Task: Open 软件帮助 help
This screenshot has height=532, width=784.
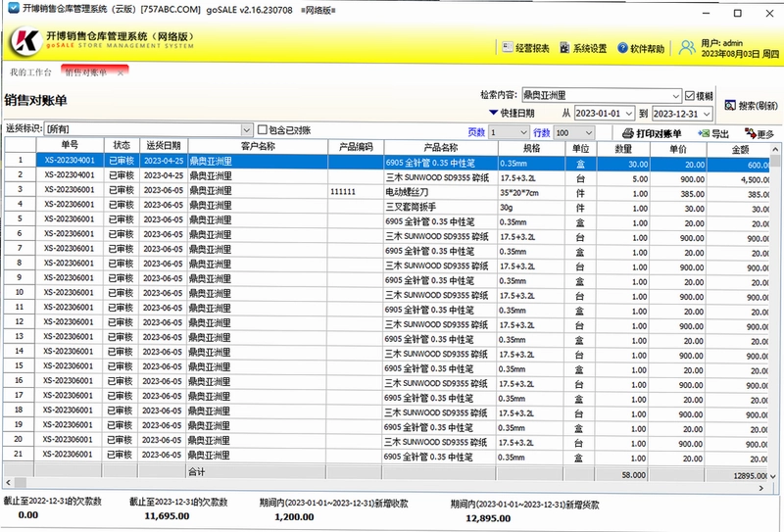Action: pyautogui.click(x=641, y=48)
